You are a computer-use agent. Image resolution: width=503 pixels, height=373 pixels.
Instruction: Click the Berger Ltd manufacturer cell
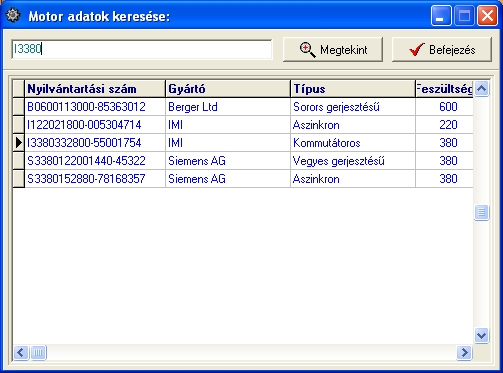228,107
